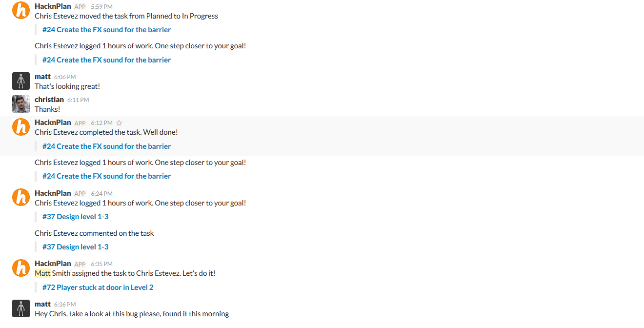Click the 6:11 PM timestamp on christian's message

pyautogui.click(x=78, y=100)
